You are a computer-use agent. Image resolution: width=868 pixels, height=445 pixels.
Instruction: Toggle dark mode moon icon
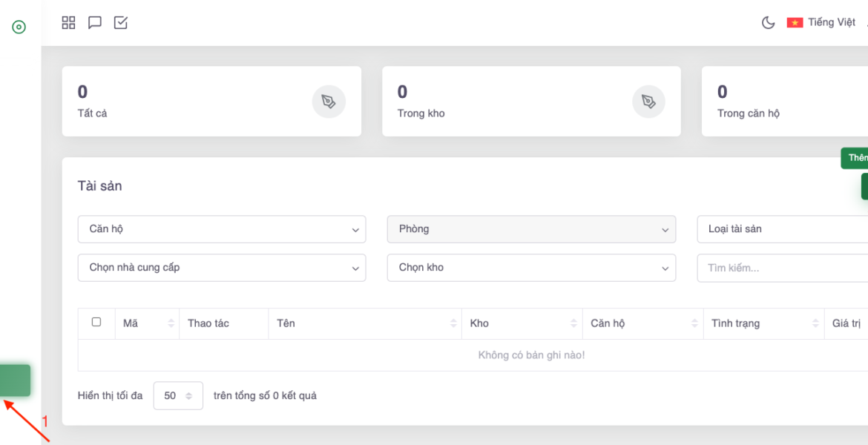coord(769,23)
